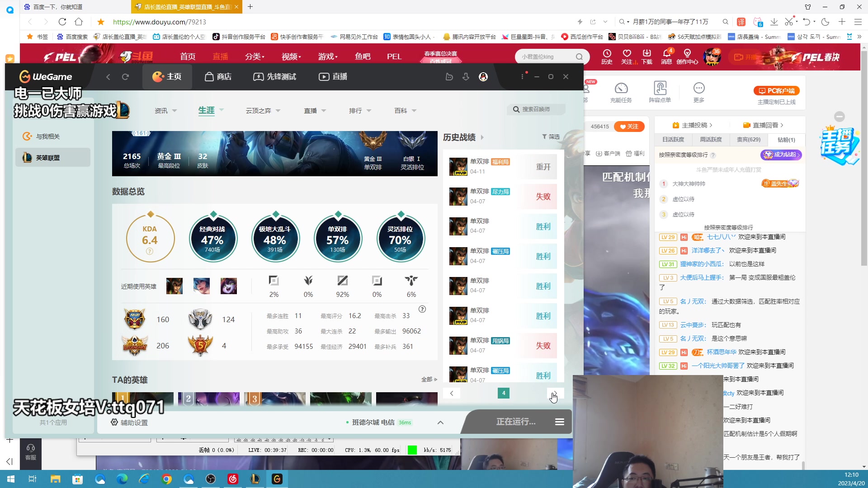Click the user avatar icon in WeGame header
The image size is (868, 488).
pos(483,77)
